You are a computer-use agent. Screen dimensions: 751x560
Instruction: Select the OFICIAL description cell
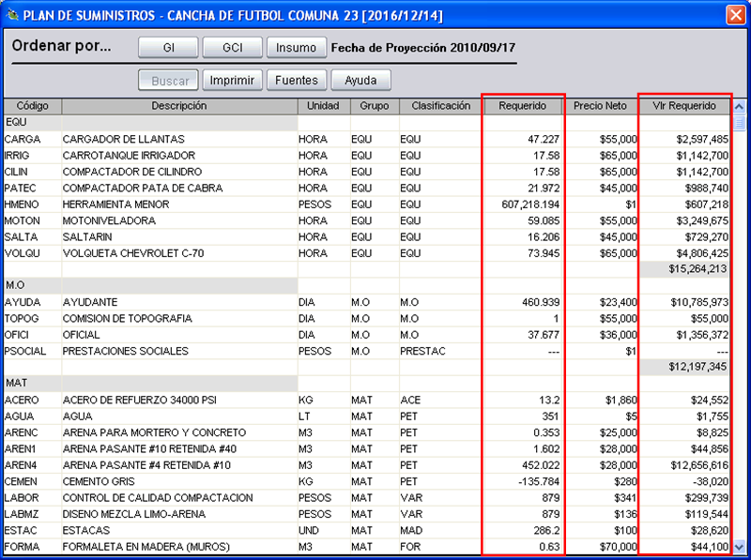82,335
